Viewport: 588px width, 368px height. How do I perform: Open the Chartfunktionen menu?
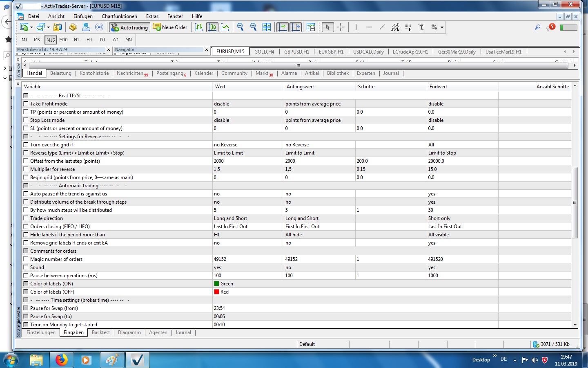tap(119, 16)
